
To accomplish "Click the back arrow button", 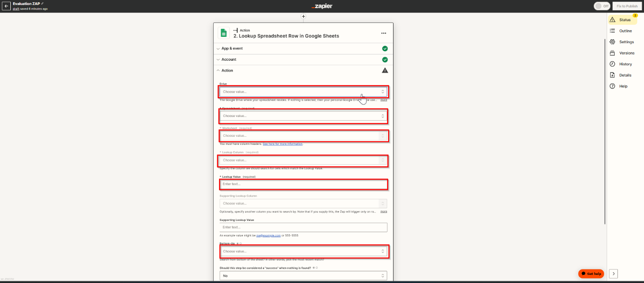I will [7, 6].
